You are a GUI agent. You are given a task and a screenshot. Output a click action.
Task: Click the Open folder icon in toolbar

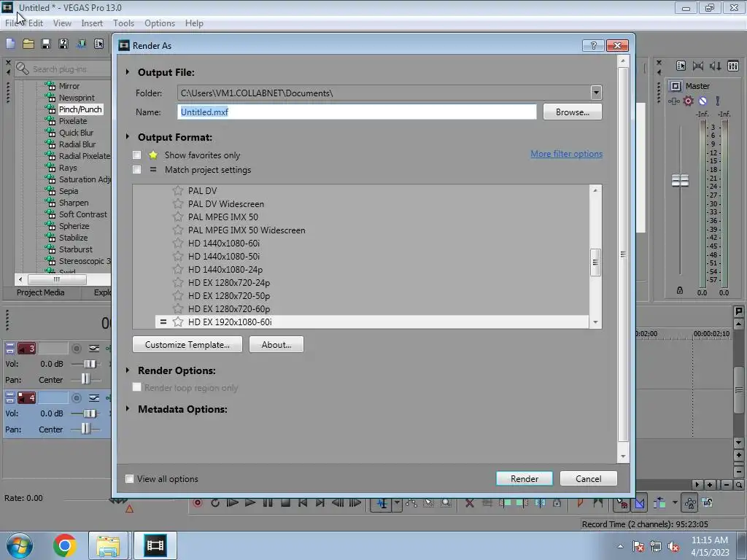[x=28, y=44]
